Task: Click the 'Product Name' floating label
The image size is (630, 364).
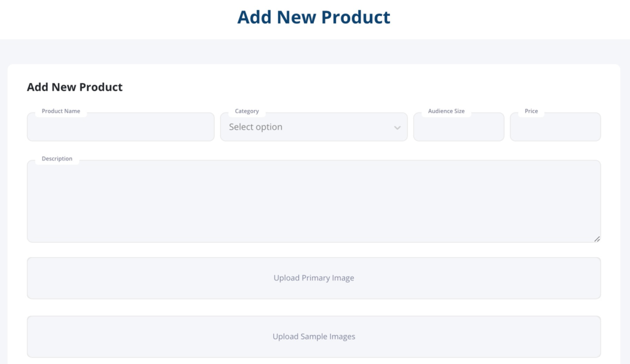Action: (x=61, y=111)
